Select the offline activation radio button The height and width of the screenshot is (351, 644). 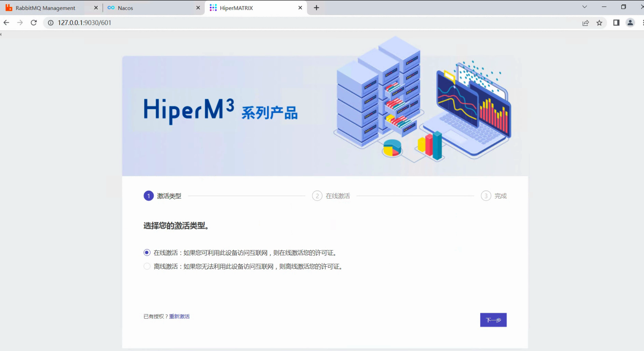pyautogui.click(x=147, y=266)
